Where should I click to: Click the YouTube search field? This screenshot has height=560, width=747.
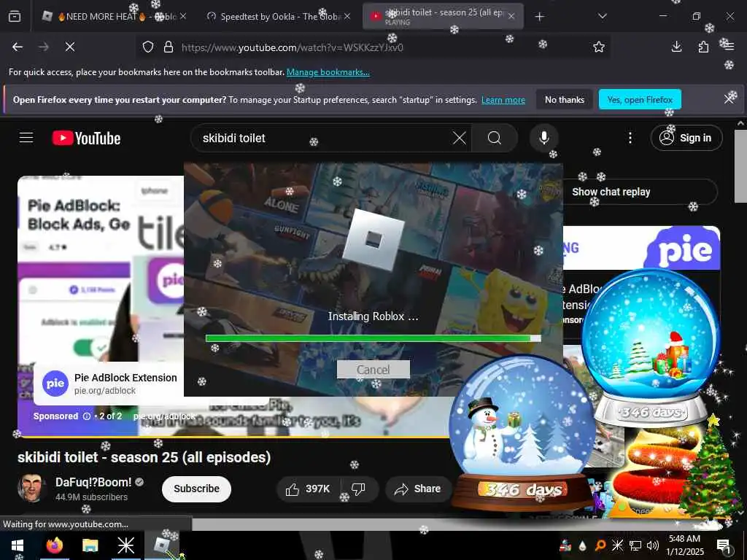click(x=324, y=138)
